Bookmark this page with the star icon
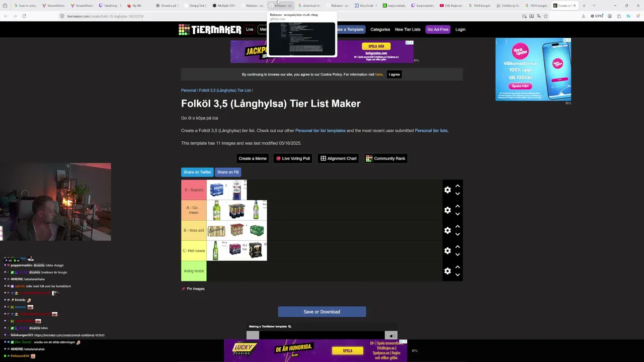644x362 pixels. pos(545,16)
